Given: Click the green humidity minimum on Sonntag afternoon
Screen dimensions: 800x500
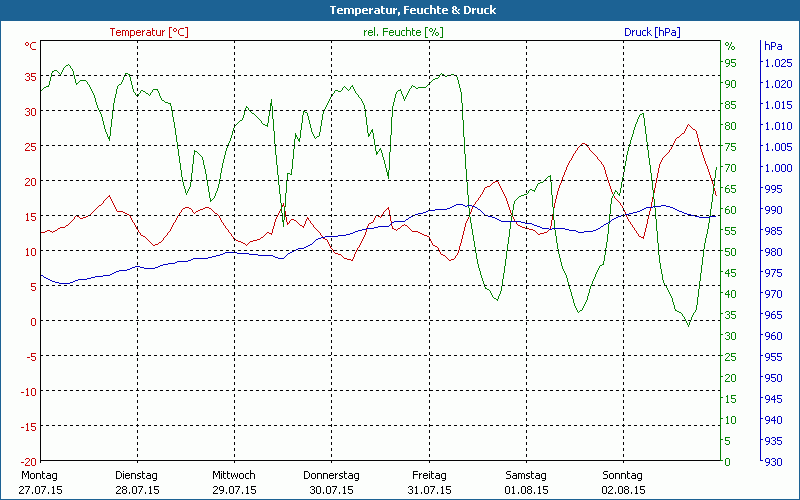Looking at the screenshot, I should 688,326.
